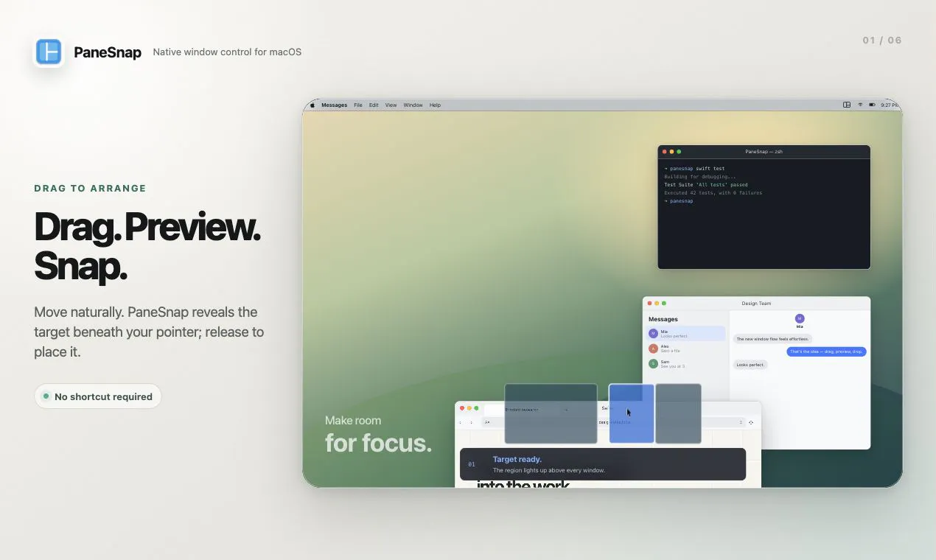The height and width of the screenshot is (560, 936).
Task: Click the menu bar clock showing 9:27
Action: tap(890, 105)
